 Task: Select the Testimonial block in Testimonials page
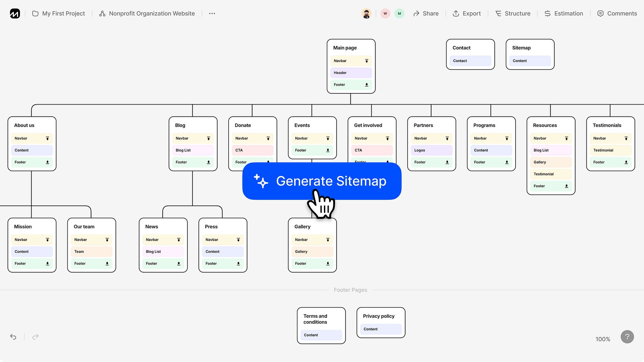point(611,150)
